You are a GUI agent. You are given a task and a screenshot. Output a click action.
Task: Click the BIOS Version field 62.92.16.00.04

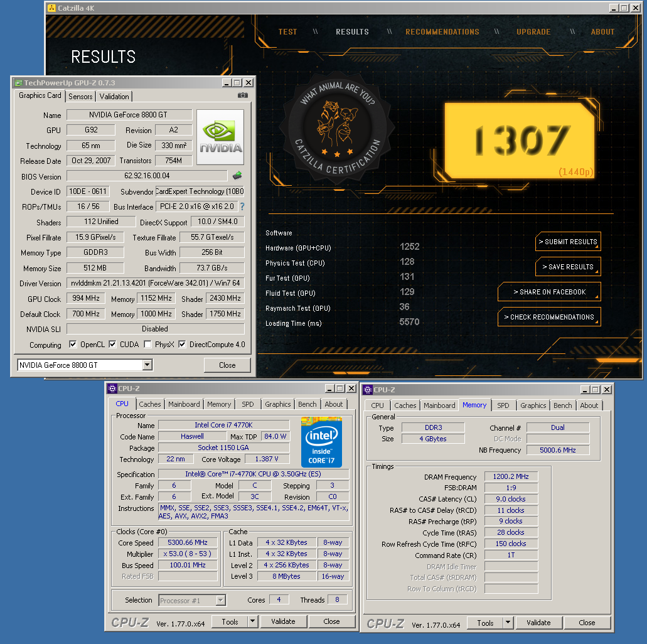(x=147, y=176)
